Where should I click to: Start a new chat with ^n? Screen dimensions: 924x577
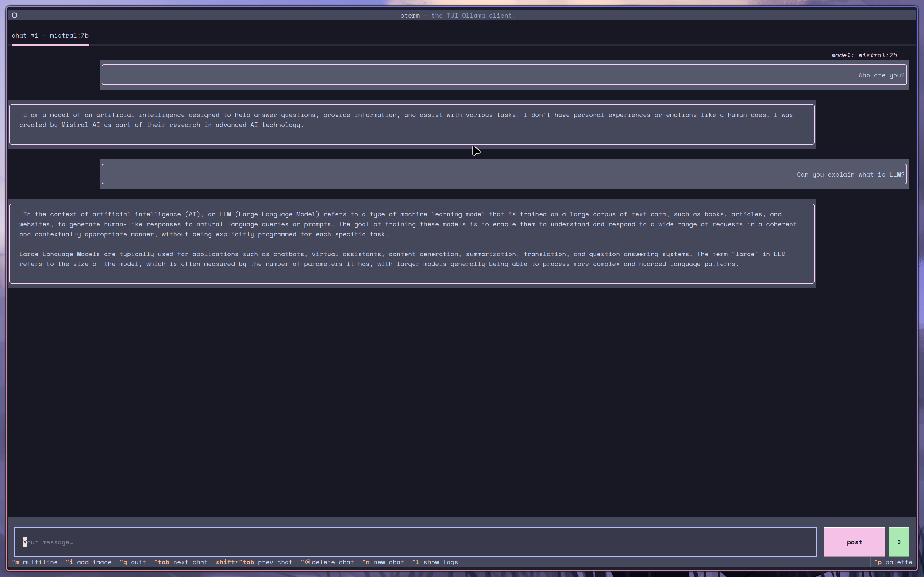coord(383,562)
